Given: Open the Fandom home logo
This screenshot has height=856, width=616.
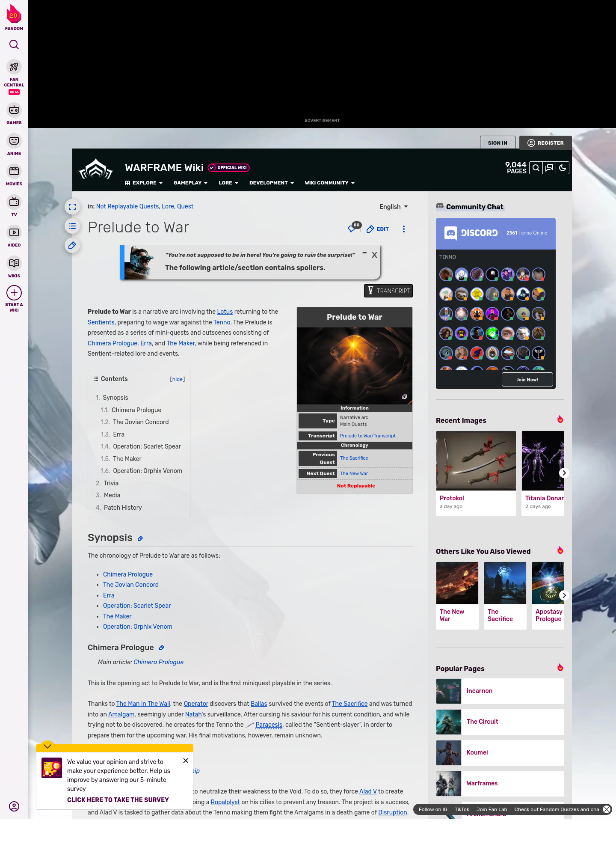Looking at the screenshot, I should (x=14, y=18).
